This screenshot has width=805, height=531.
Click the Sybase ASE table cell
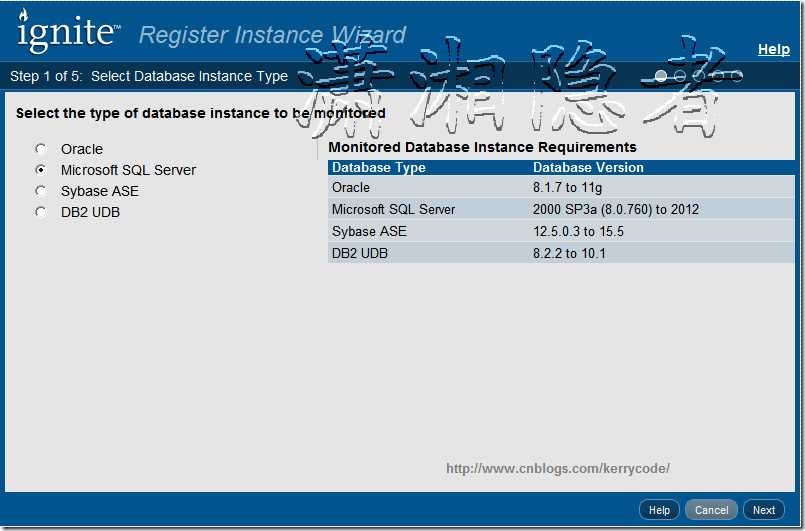pos(369,232)
